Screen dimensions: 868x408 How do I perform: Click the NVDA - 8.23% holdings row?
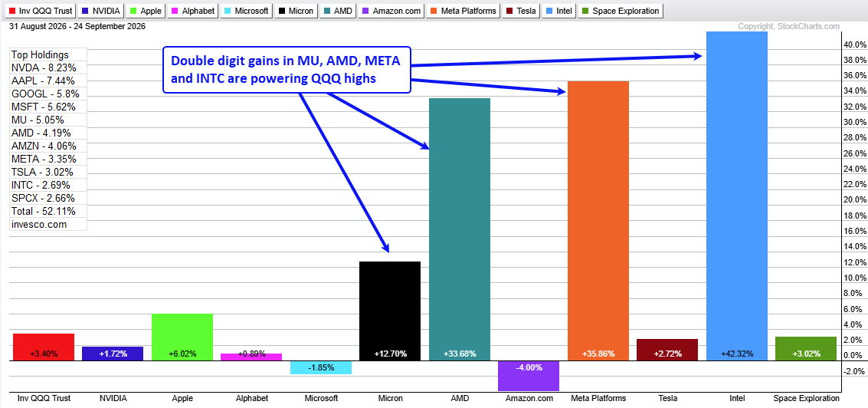[48, 67]
